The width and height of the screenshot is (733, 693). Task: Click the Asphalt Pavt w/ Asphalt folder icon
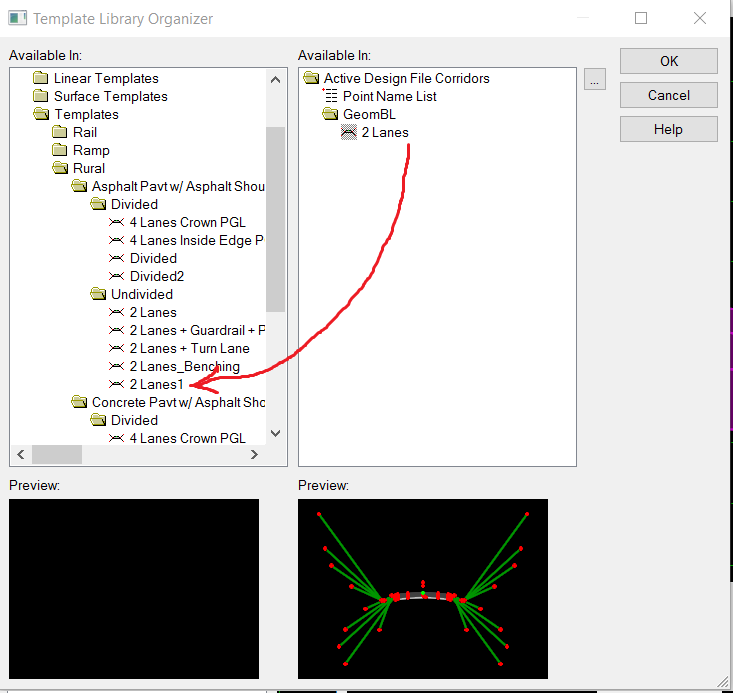tap(79, 186)
